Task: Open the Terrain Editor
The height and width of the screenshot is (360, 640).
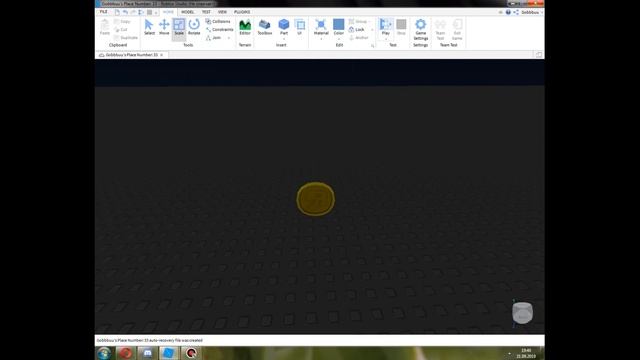Action: tap(245, 27)
